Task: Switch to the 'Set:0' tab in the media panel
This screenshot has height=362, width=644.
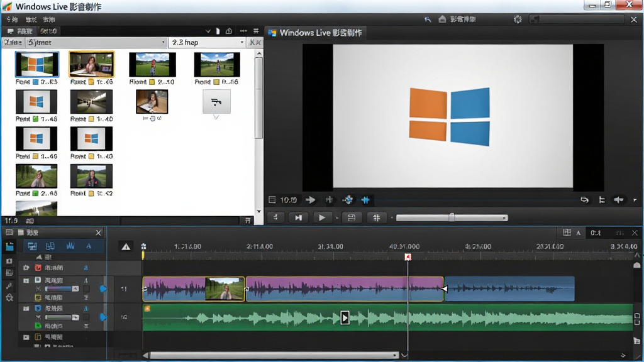Action: click(48, 31)
